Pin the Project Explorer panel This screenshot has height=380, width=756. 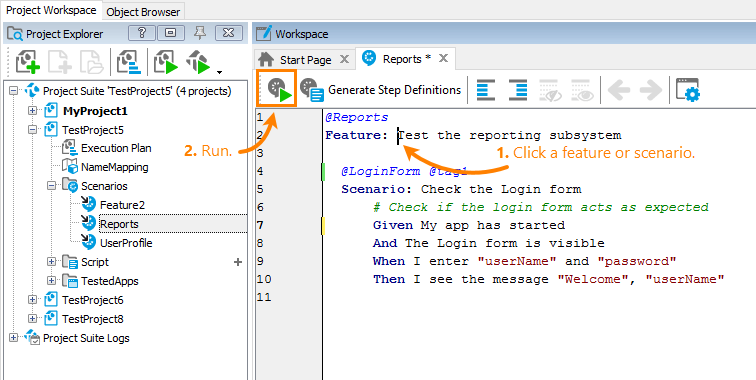pyautogui.click(x=200, y=33)
